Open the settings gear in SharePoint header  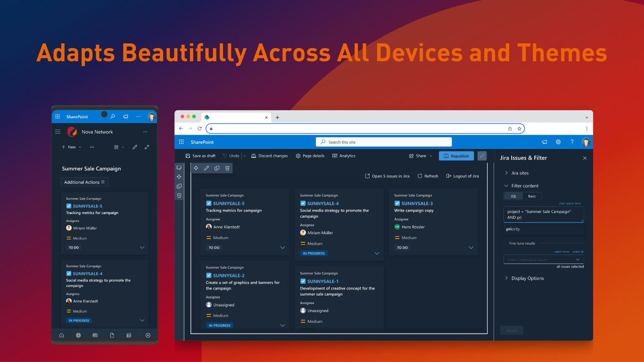(558, 142)
